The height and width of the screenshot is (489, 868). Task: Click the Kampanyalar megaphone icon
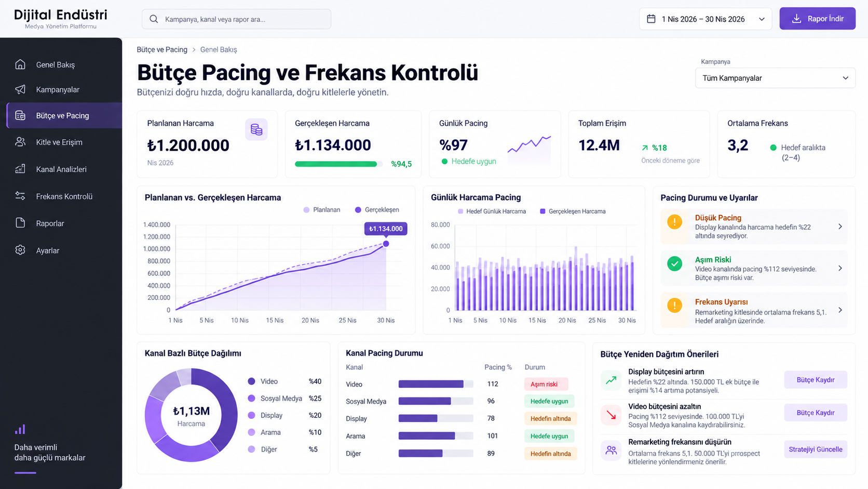click(20, 89)
